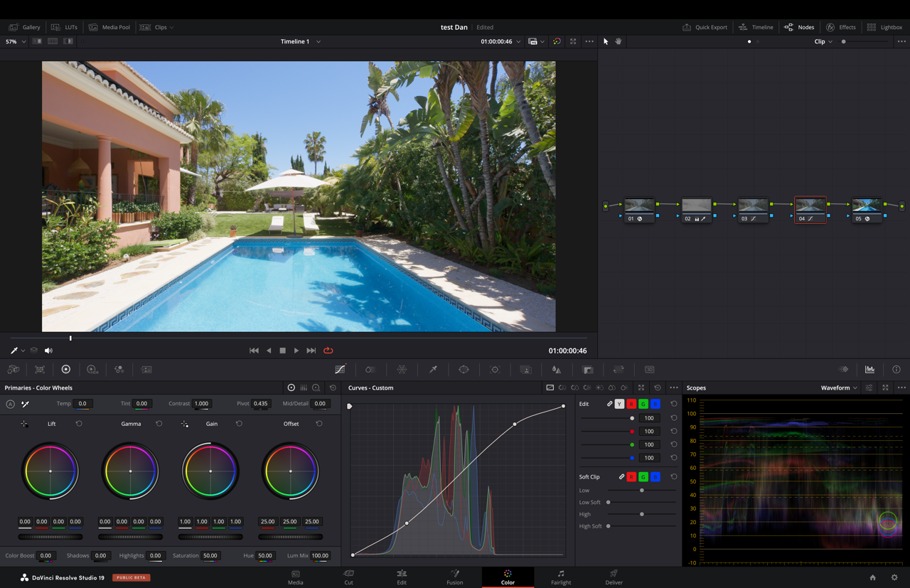Screen dimensions: 910x588
Task: Open the Blur palette
Action: pyautogui.click(x=557, y=370)
